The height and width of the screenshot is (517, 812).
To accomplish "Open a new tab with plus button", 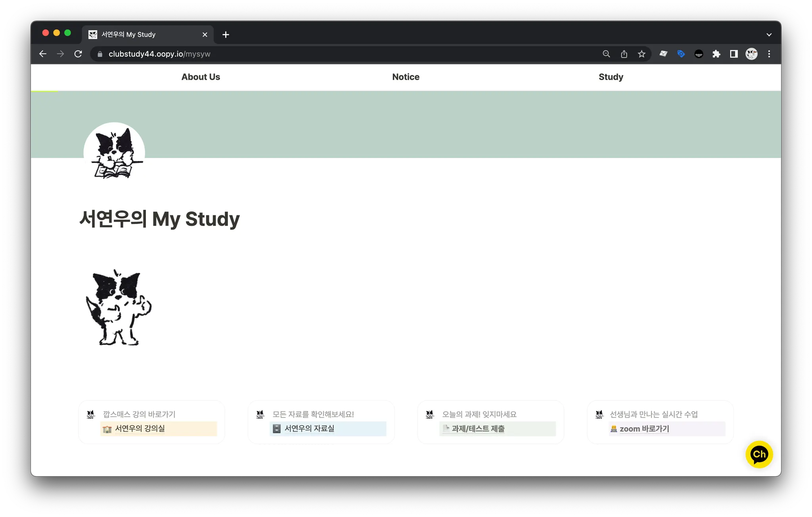I will pyautogui.click(x=226, y=35).
